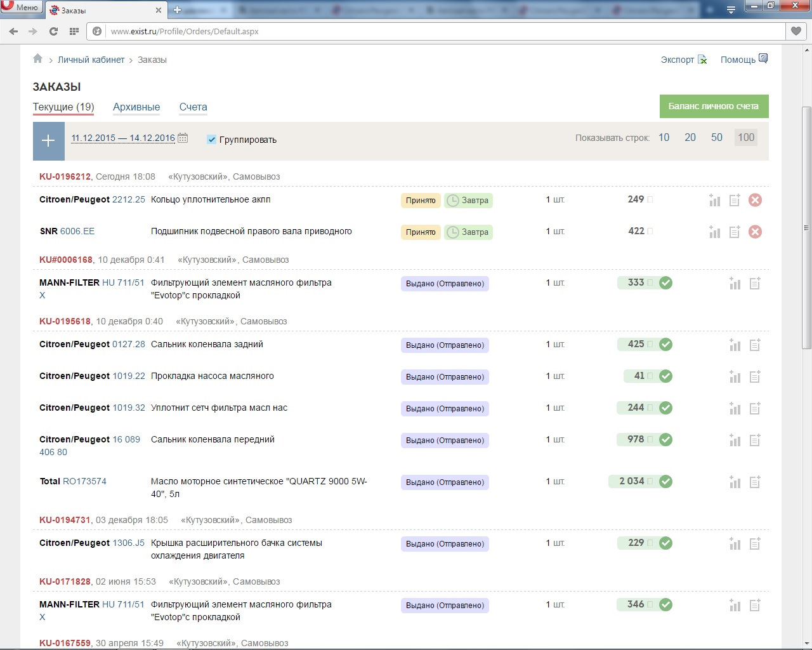This screenshot has height=650, width=812.
Task: Click the Баланс личного счета button
Action: tap(714, 106)
